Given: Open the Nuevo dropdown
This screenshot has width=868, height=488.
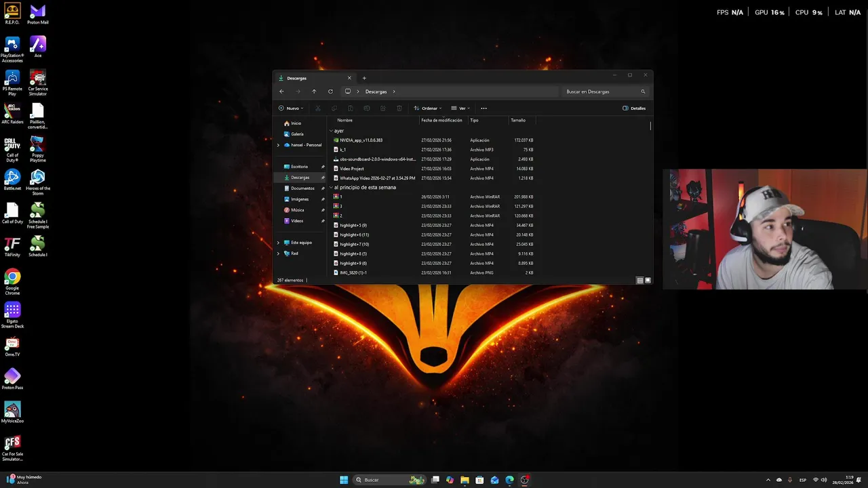Looking at the screenshot, I should [291, 108].
